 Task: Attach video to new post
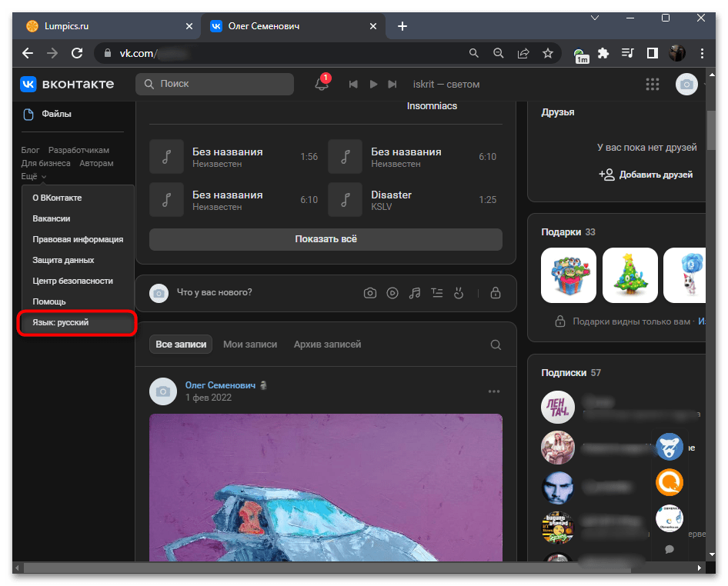tap(392, 293)
